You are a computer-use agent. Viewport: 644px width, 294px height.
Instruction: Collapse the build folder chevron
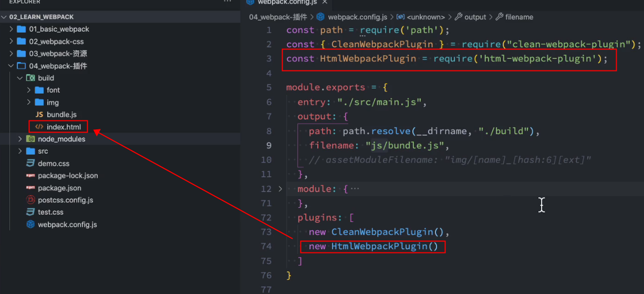(x=20, y=78)
